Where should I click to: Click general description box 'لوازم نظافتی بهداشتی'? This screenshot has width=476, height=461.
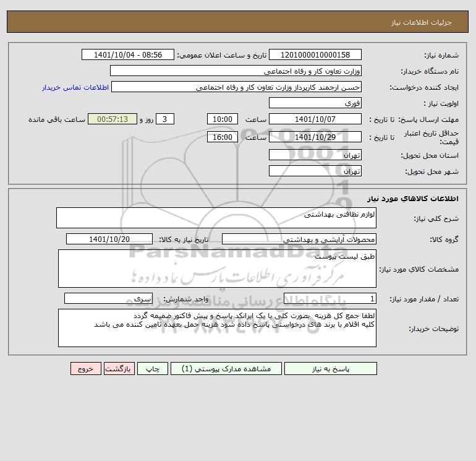point(216,218)
